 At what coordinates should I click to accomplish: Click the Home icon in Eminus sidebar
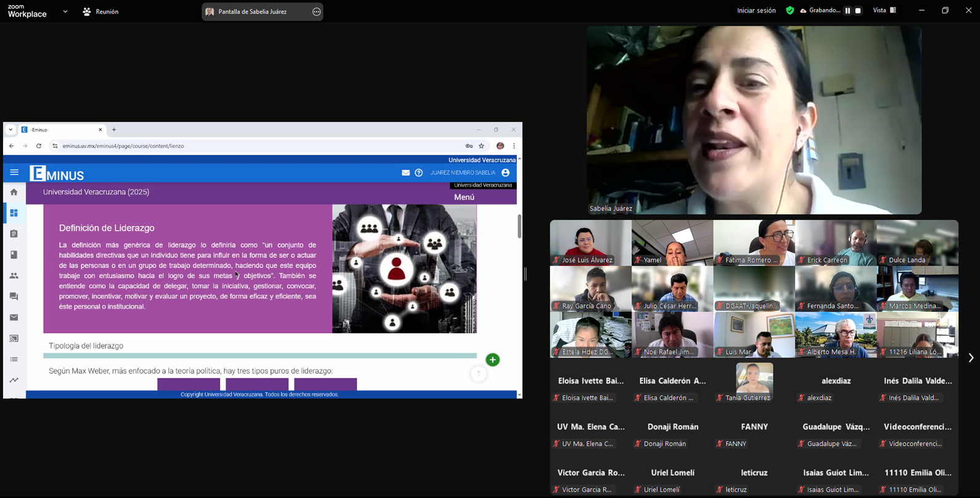(14, 192)
